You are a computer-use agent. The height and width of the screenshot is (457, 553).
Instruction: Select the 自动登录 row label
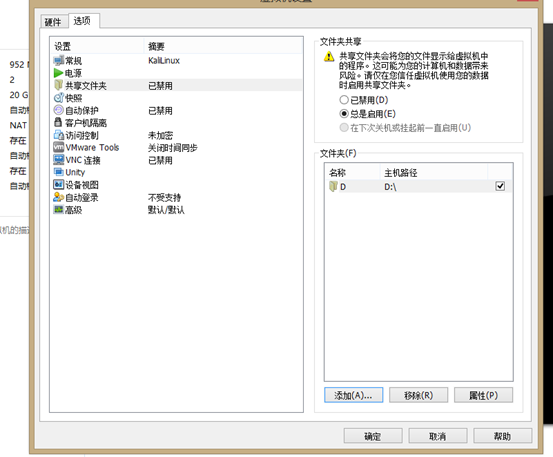click(x=82, y=197)
